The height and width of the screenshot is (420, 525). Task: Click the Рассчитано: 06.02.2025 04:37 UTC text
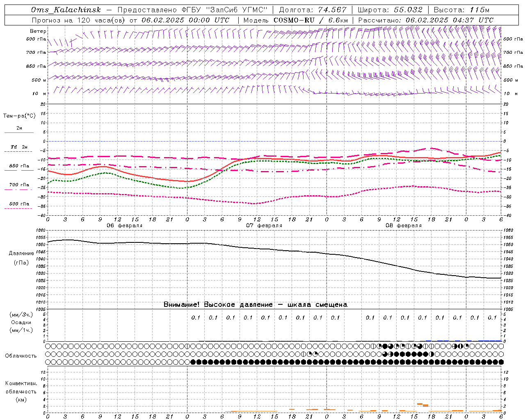(x=426, y=20)
